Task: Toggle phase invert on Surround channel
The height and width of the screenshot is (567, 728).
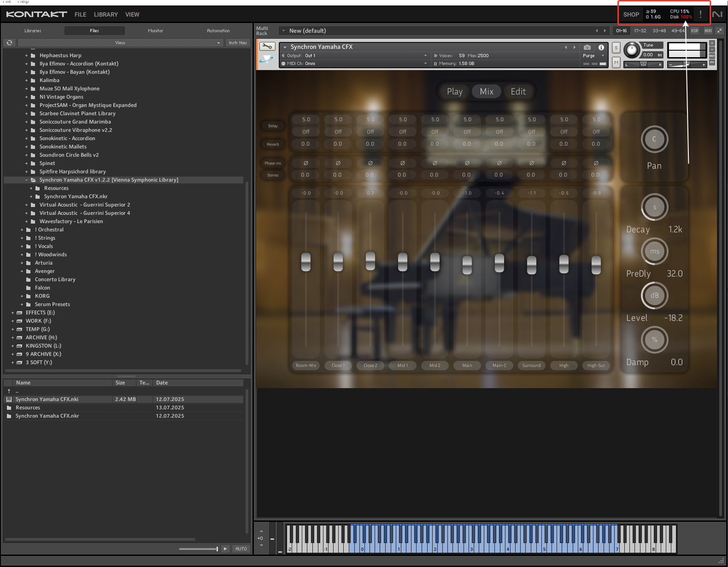Action: click(532, 163)
